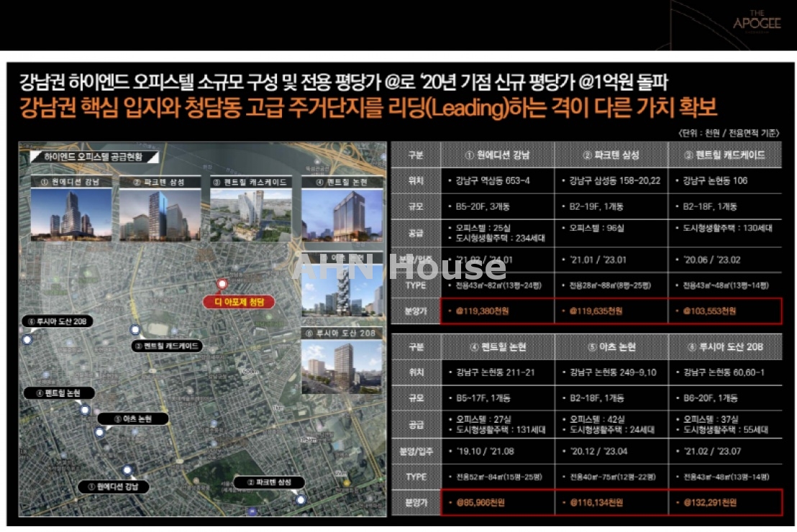
Task: Click the cell 전용40㎡~75㎡(12평~22평)
Action: [612, 477]
